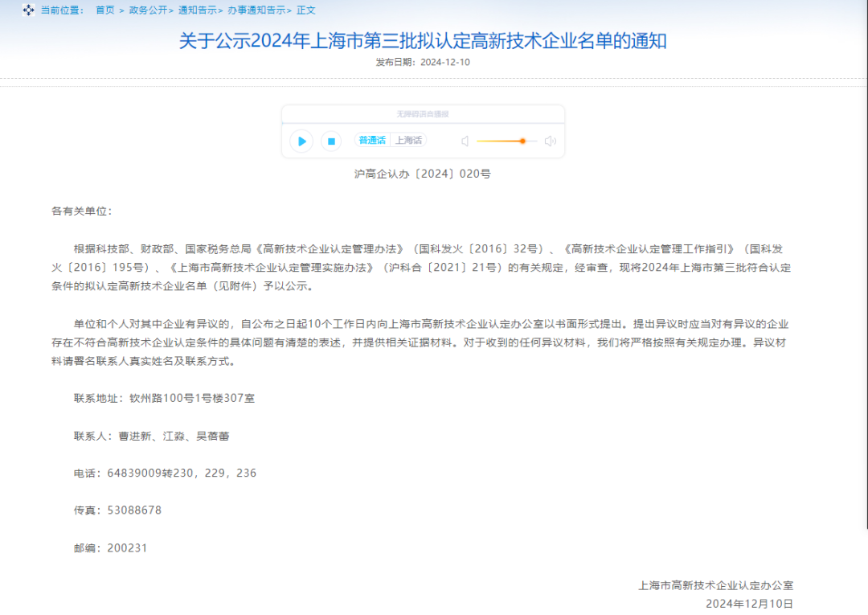
Task: Click the fax number 53088678
Action: [x=135, y=510]
